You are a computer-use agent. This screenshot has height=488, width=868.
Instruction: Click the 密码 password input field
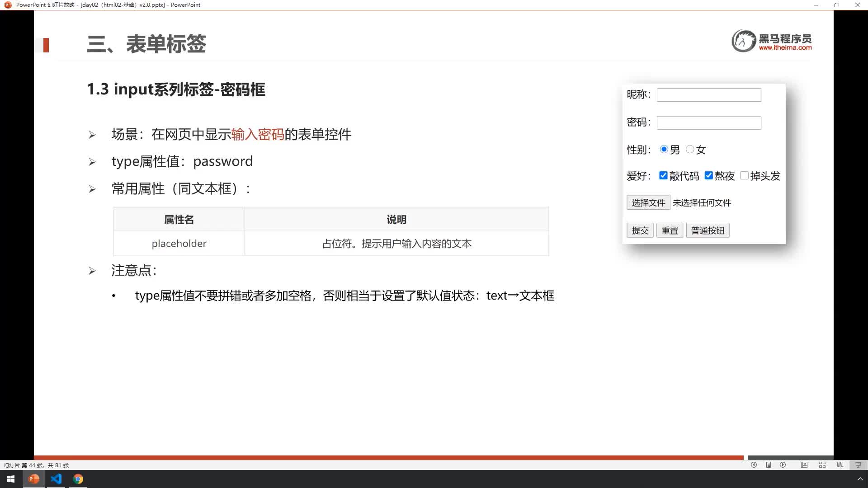709,123
